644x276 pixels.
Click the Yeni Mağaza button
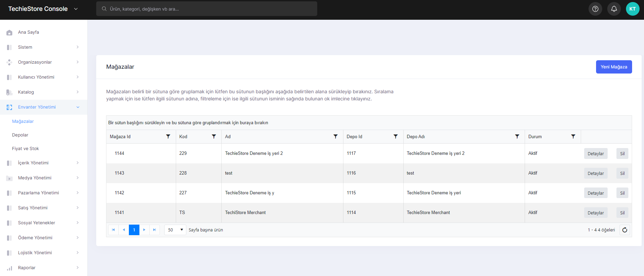click(x=614, y=67)
